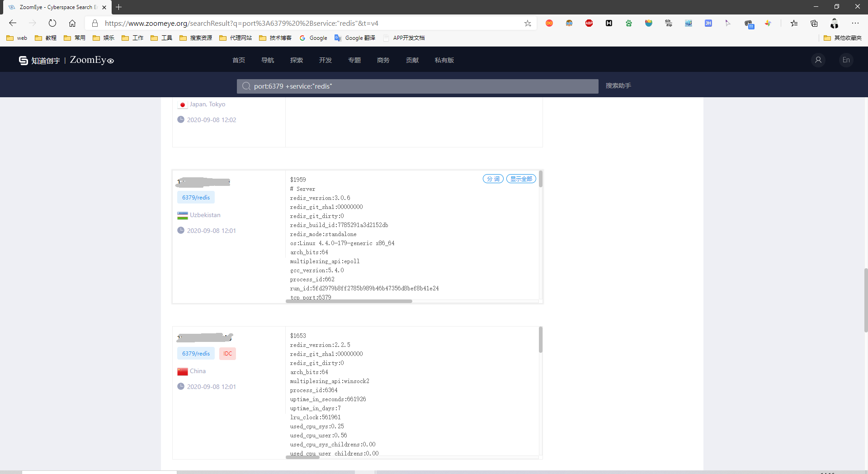Open the 工作 bookmarks folder
Image resolution: width=868 pixels, height=474 pixels.
(x=132, y=38)
